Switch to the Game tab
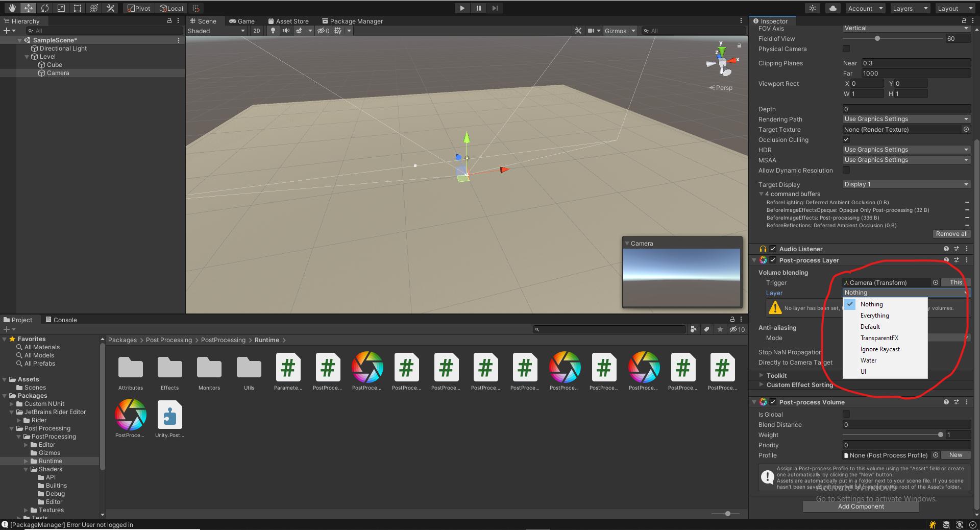980x530 pixels. [241, 21]
